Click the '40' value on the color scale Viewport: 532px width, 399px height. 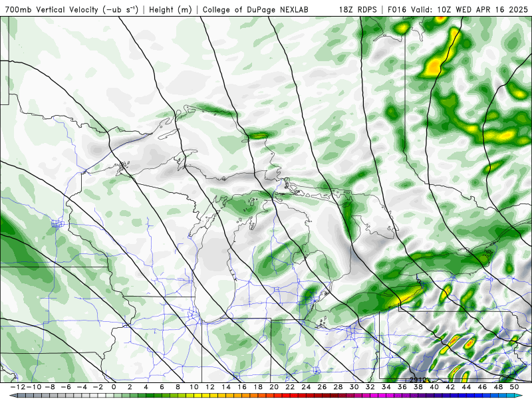[x=434, y=387]
